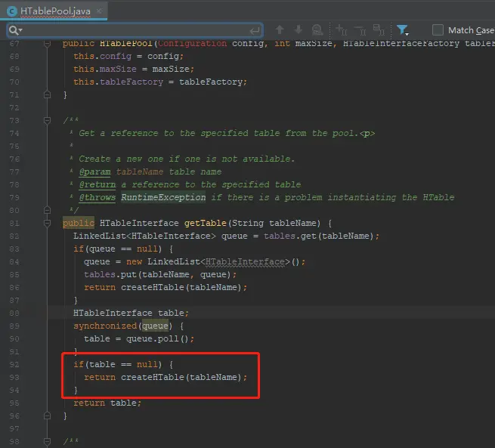Close the HTablePool.java tab

point(99,11)
